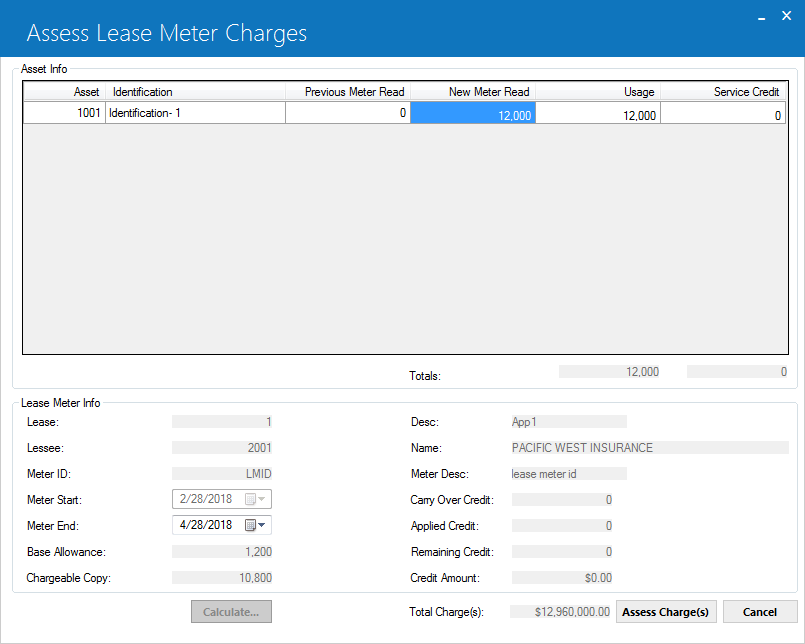This screenshot has width=805, height=644.
Task: Click the Base Allowance value 1,200
Action: [x=222, y=552]
